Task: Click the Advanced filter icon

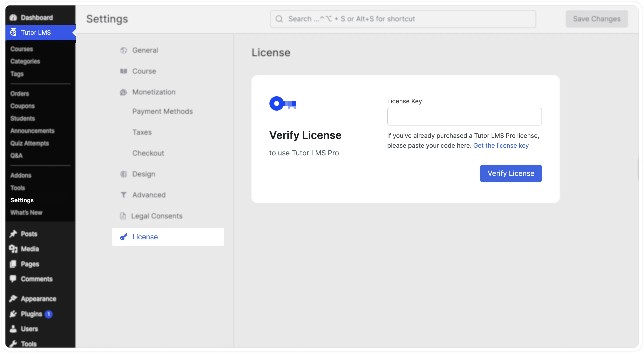Action: tap(124, 195)
